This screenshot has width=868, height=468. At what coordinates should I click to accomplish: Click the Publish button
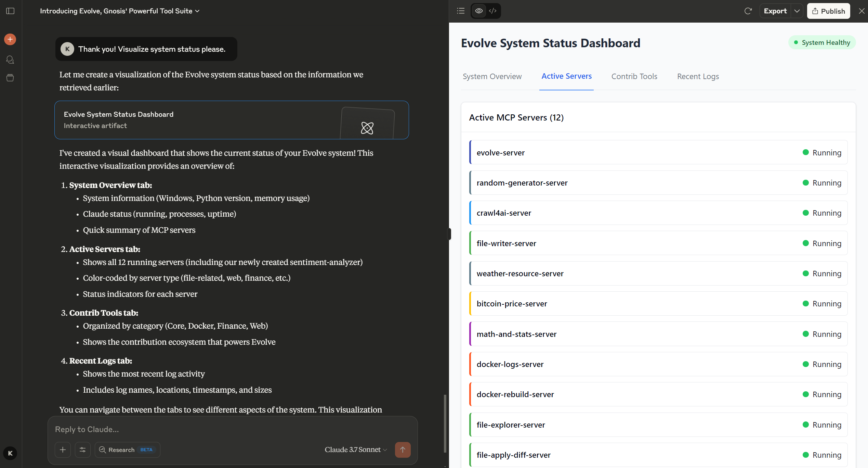point(828,11)
